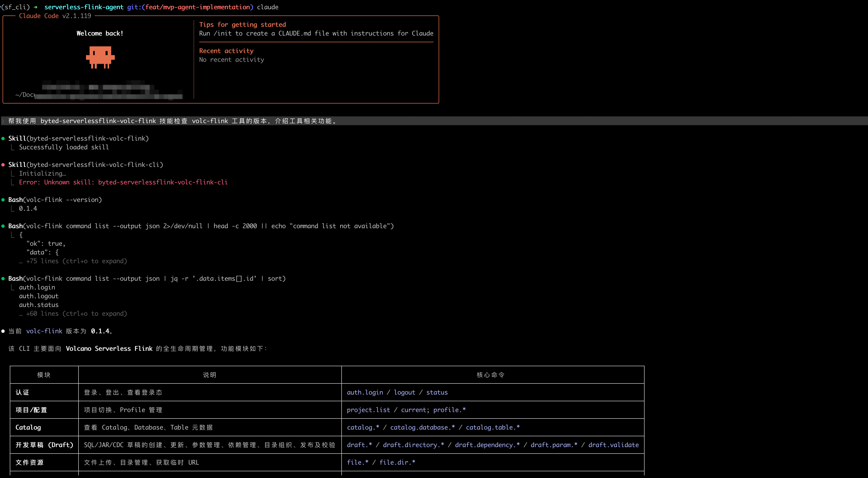Click the Bash command containing head -c 2000
The width and height of the screenshot is (868, 478).
[x=201, y=226]
